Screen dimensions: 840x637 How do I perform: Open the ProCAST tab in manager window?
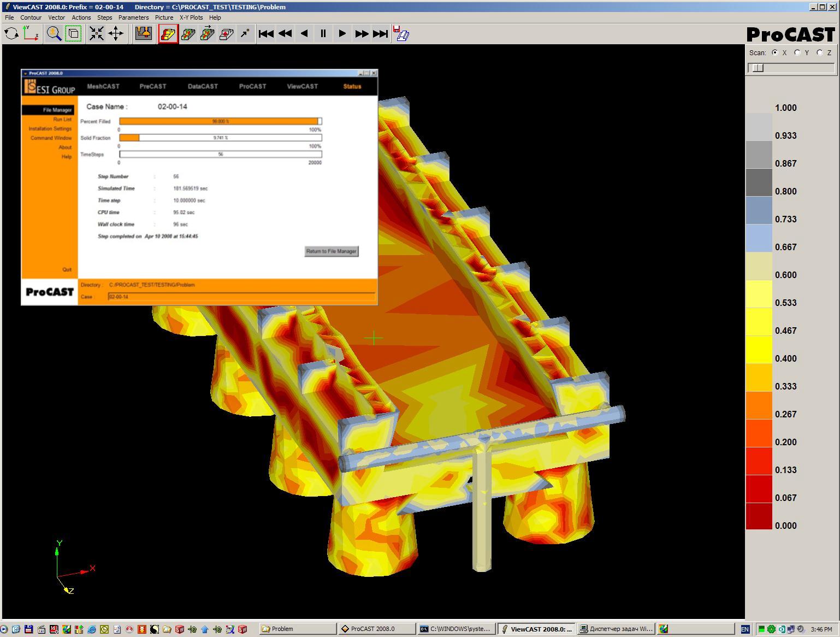252,86
